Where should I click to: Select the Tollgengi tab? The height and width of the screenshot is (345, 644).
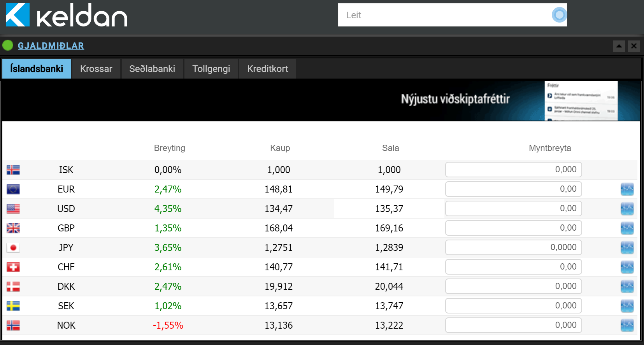point(211,69)
